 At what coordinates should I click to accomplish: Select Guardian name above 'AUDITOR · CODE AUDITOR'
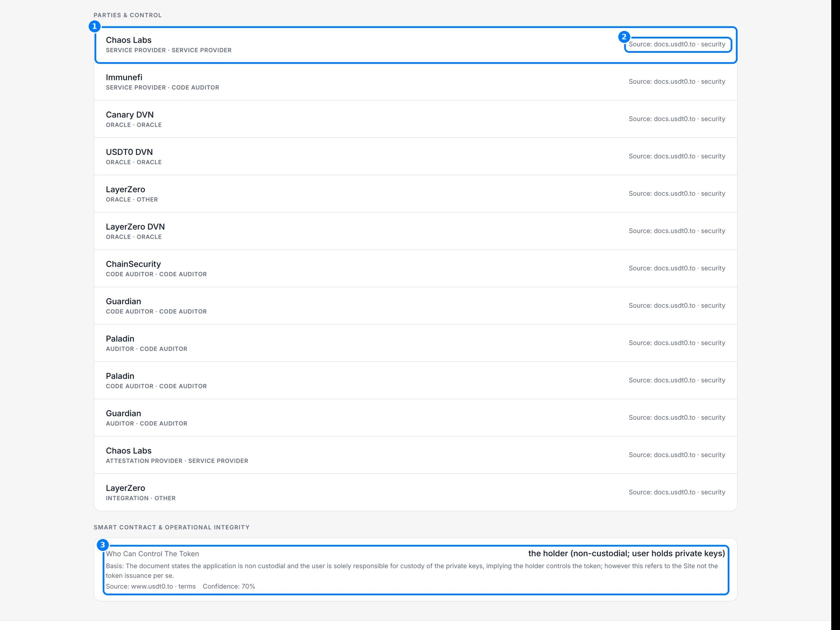click(x=124, y=413)
